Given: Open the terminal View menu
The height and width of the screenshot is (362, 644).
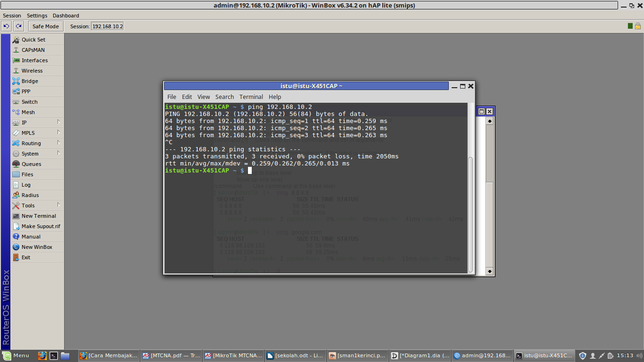Looking at the screenshot, I should click(x=204, y=97).
